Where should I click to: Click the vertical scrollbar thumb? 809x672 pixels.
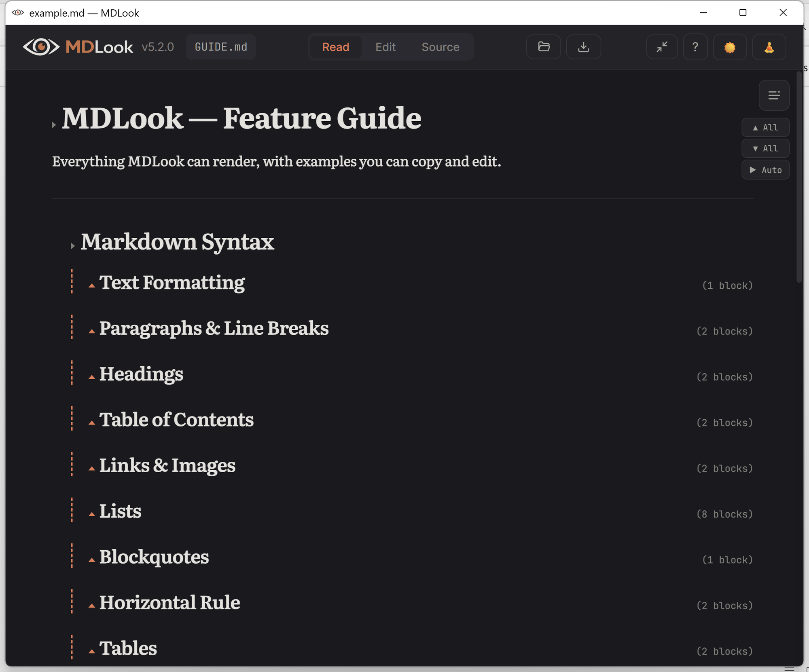click(x=799, y=177)
